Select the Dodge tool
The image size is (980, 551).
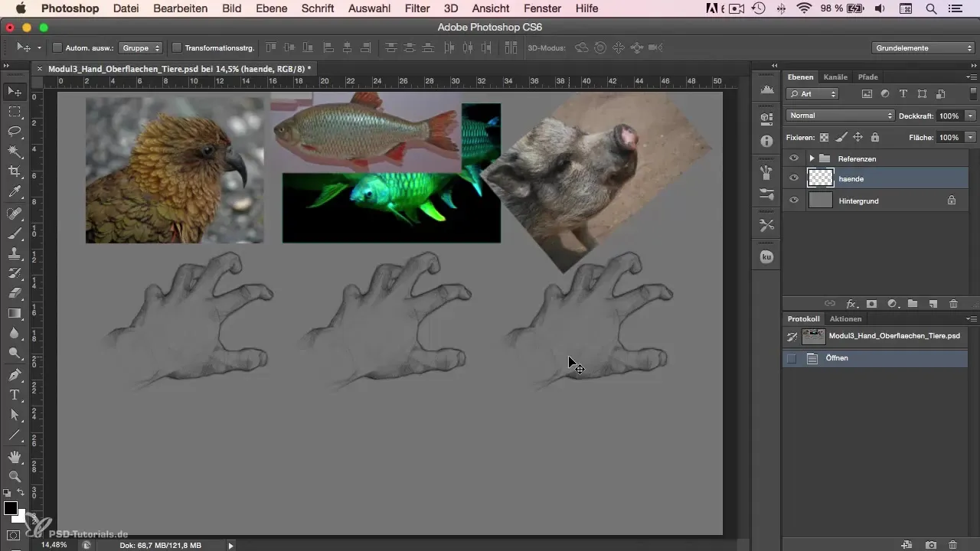pyautogui.click(x=15, y=353)
